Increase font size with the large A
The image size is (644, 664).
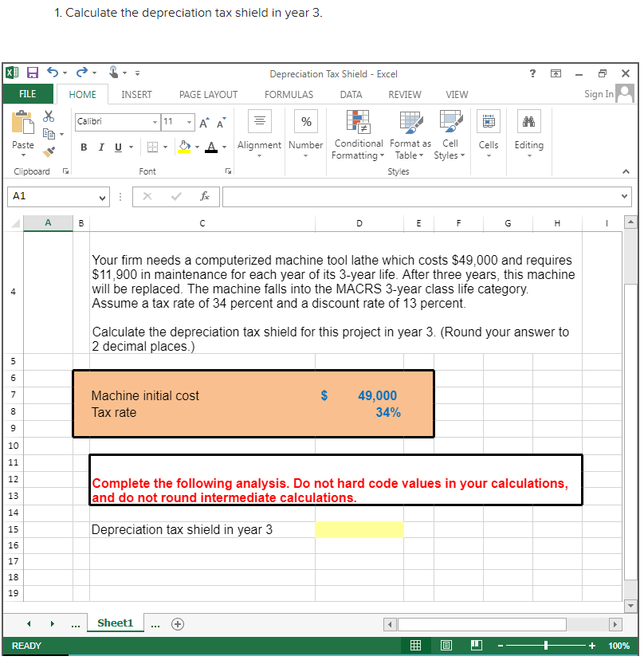click(x=204, y=124)
